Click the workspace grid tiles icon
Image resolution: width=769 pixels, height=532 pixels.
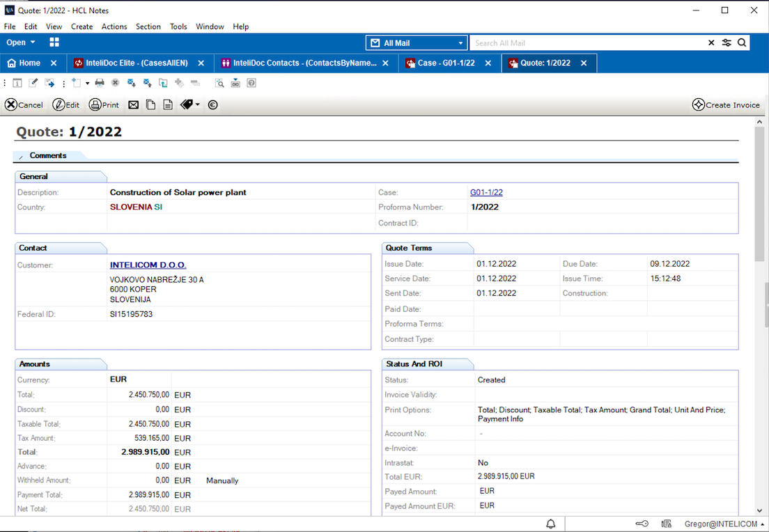pos(54,42)
